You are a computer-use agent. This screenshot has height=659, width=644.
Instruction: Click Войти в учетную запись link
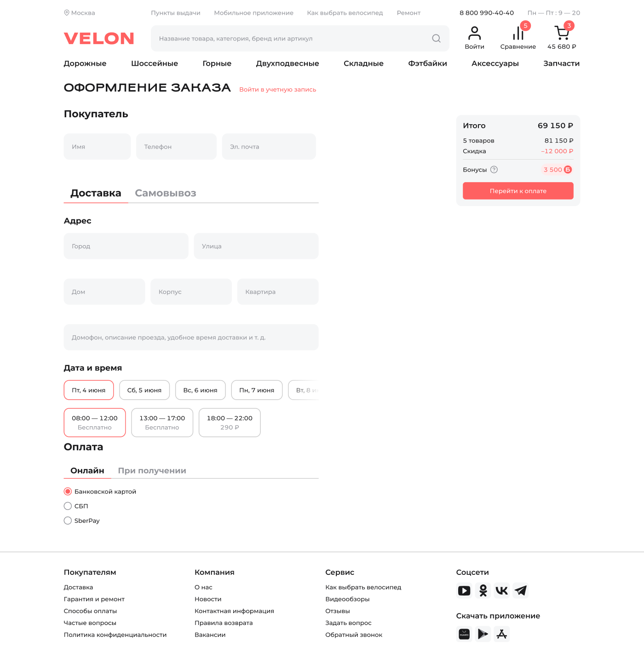pyautogui.click(x=277, y=90)
